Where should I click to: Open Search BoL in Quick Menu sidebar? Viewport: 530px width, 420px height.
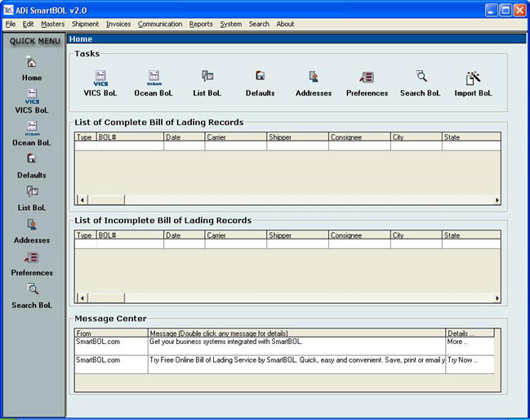pos(32,296)
